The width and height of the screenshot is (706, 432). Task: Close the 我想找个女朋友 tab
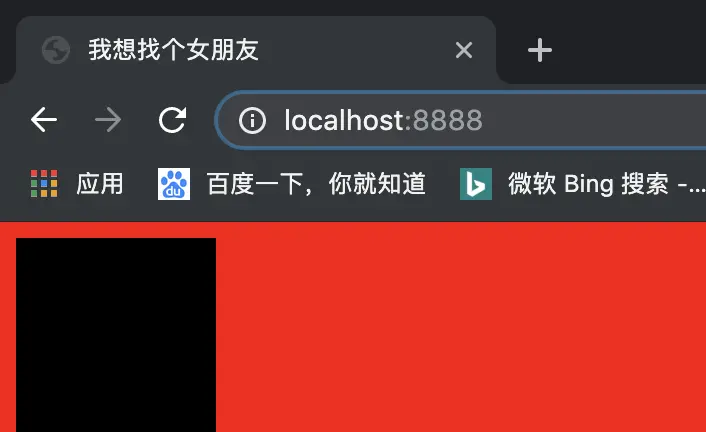click(x=464, y=50)
